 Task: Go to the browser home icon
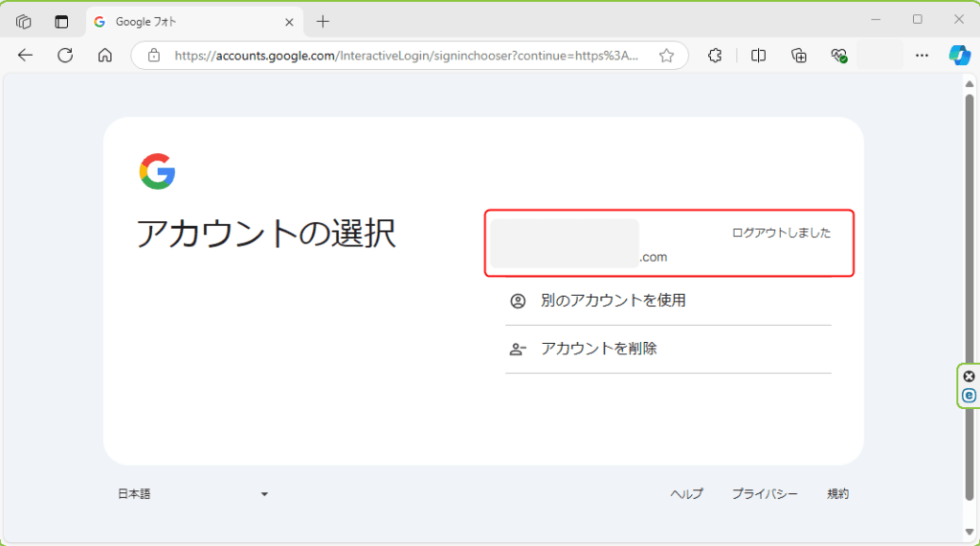click(x=105, y=56)
